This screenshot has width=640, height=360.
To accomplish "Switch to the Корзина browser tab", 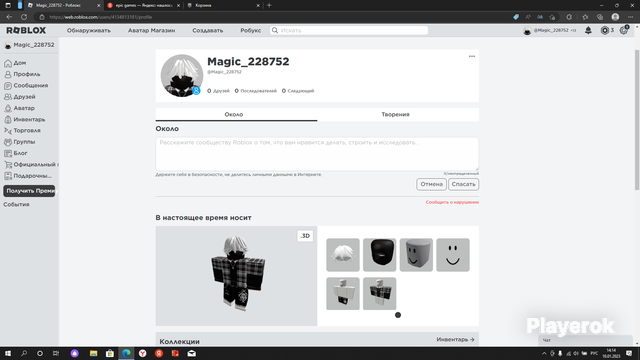I will pyautogui.click(x=223, y=5).
